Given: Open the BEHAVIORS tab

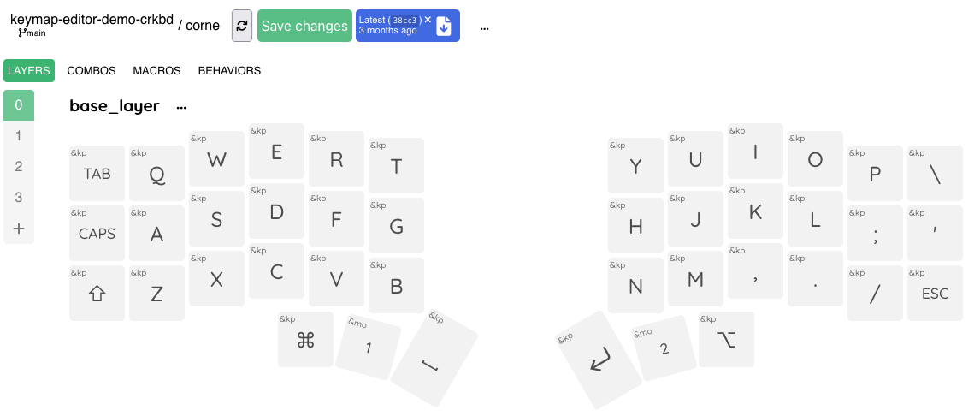Looking at the screenshot, I should coord(229,71).
